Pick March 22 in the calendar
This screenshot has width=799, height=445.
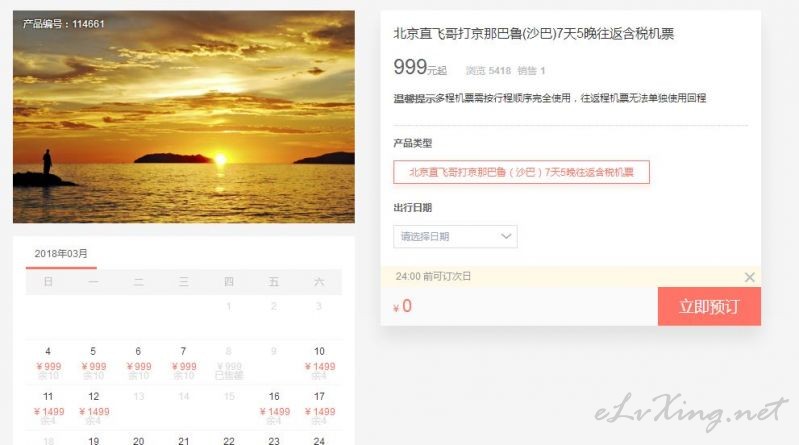[229, 440]
